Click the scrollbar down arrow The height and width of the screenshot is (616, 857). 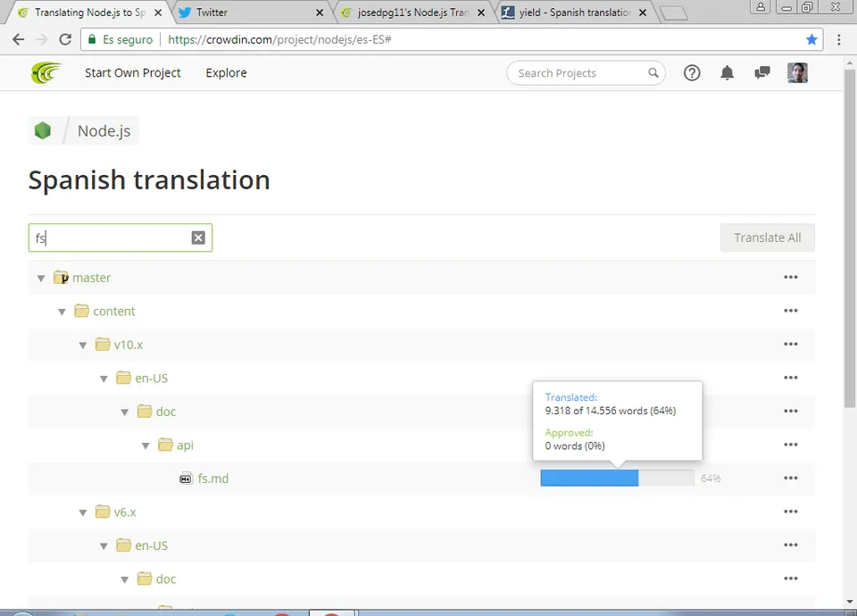point(849,601)
